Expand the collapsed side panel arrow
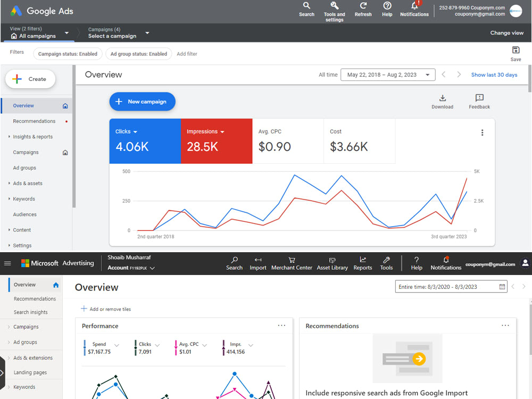The height and width of the screenshot is (399, 532). pos(2,373)
